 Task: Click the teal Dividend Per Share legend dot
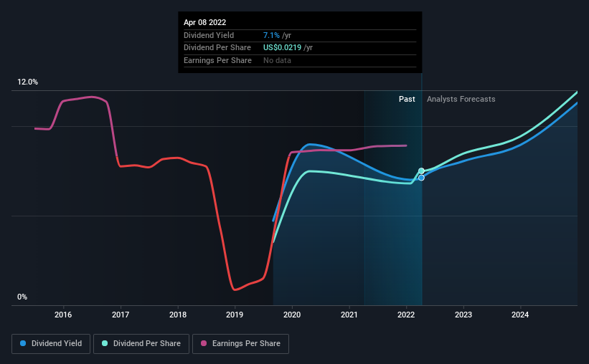(x=105, y=343)
